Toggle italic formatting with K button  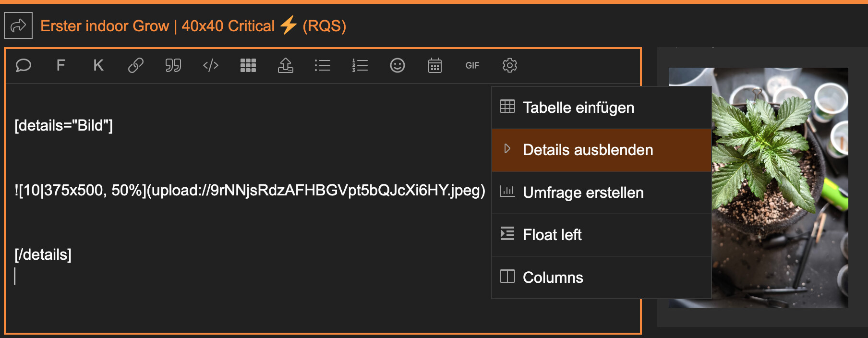pyautogui.click(x=98, y=65)
